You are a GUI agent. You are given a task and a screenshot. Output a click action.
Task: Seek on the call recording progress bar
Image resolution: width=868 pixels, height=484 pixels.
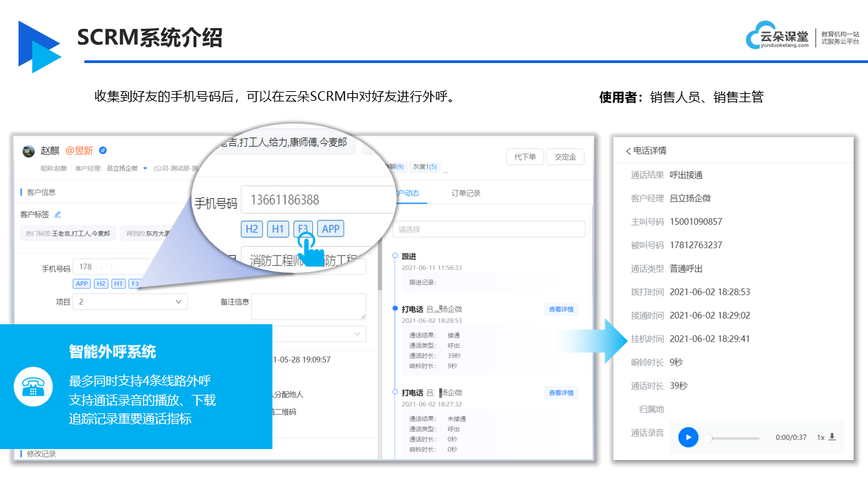click(x=732, y=437)
